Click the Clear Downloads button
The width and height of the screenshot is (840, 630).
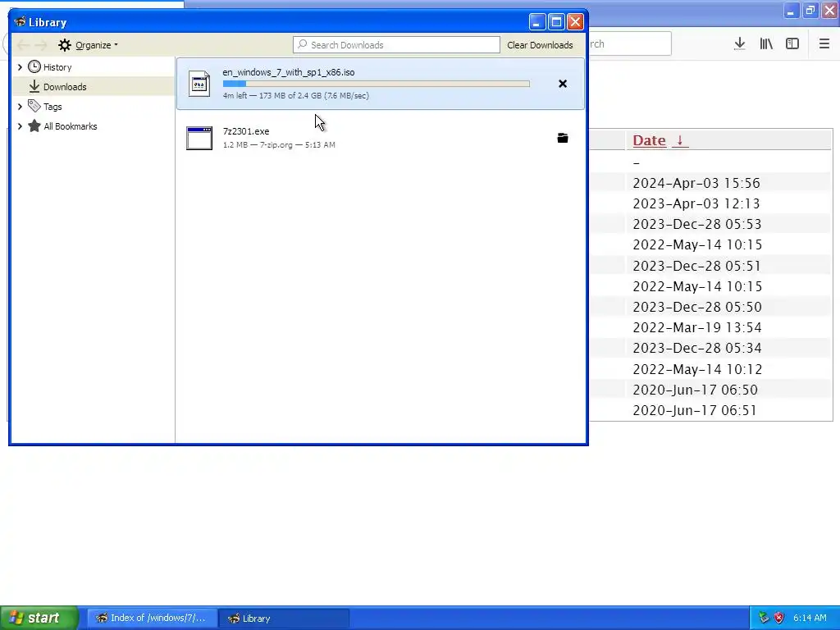coord(540,45)
